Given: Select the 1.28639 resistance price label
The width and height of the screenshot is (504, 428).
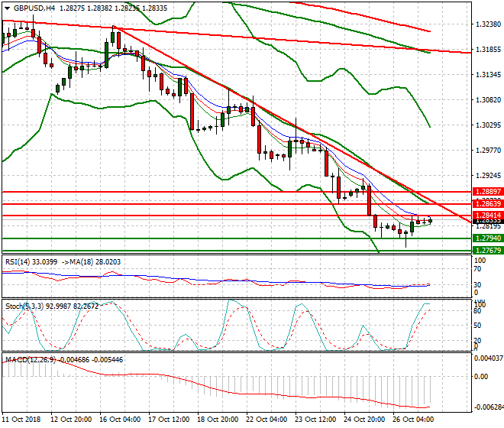Looking at the screenshot, I should (488, 203).
